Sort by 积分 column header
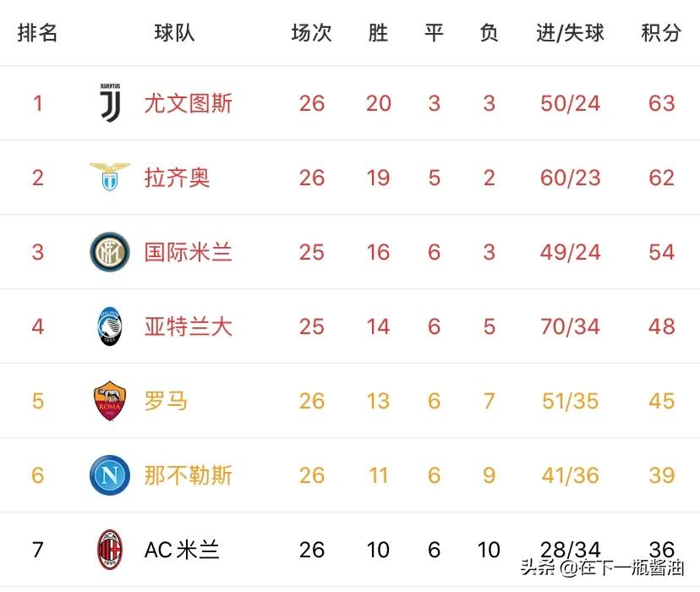This screenshot has height=592, width=700. [661, 33]
